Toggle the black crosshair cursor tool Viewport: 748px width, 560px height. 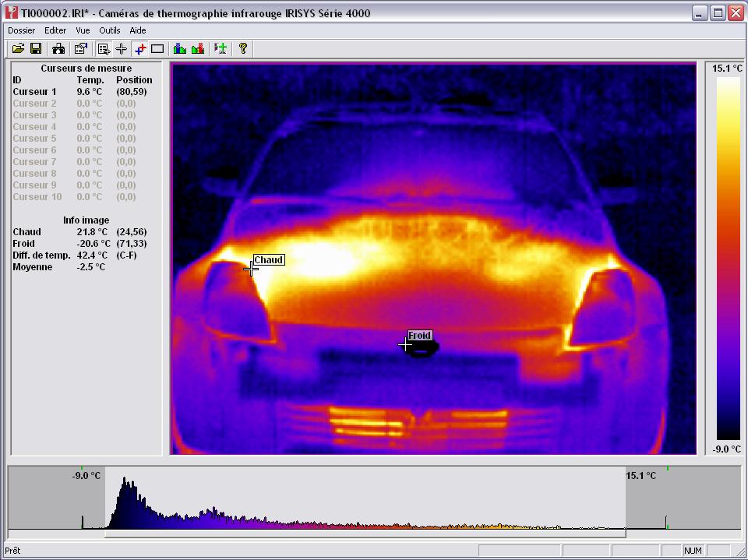pos(122,48)
